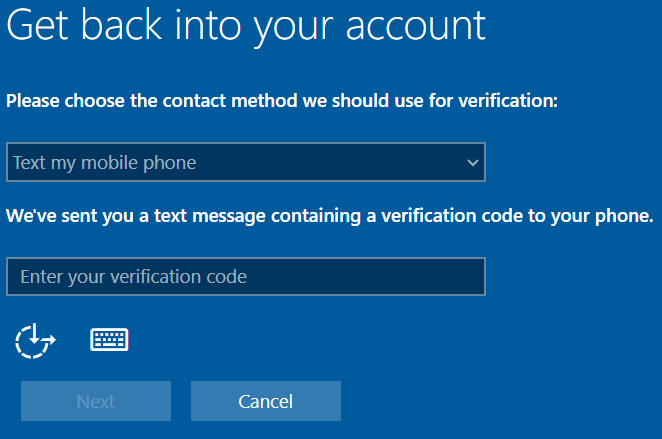Image resolution: width=662 pixels, height=439 pixels.
Task: Open the Ease of Access options icon
Action: point(35,341)
